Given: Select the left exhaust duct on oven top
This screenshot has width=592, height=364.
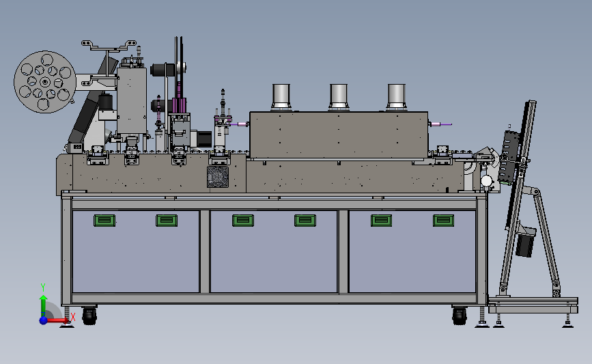Looking at the screenshot, I should click(281, 97).
